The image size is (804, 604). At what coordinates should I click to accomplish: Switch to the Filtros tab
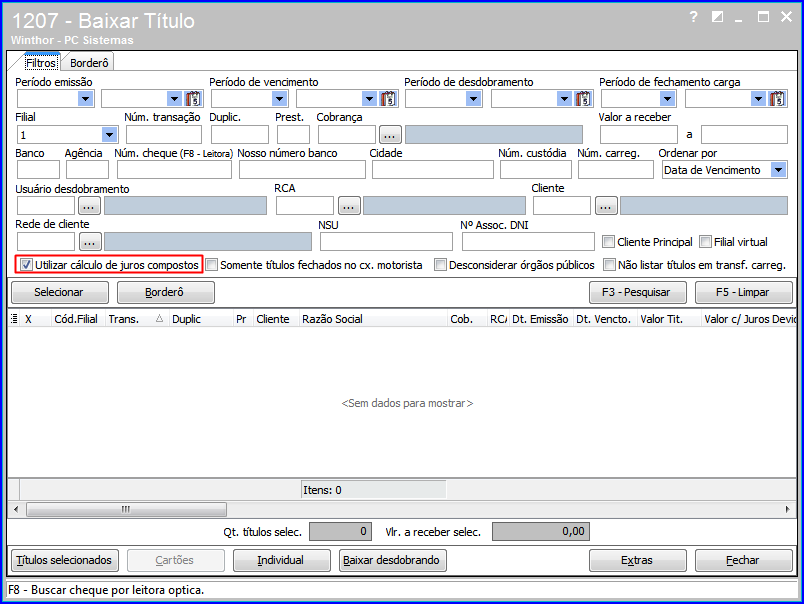(41, 63)
